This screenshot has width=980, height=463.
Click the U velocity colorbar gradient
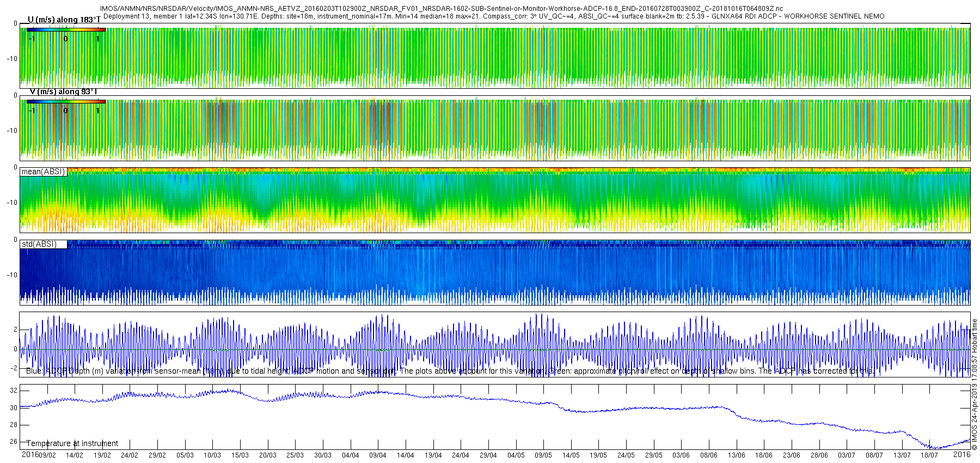(x=66, y=29)
